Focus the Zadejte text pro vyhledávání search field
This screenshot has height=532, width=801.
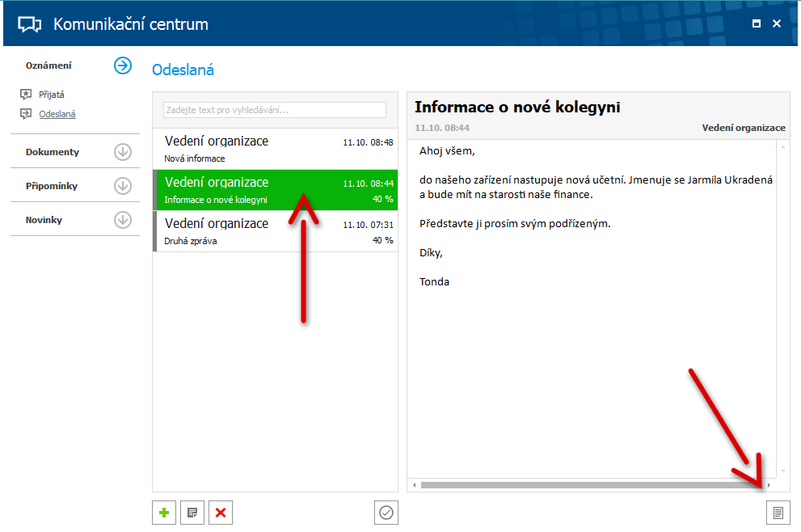click(x=275, y=110)
